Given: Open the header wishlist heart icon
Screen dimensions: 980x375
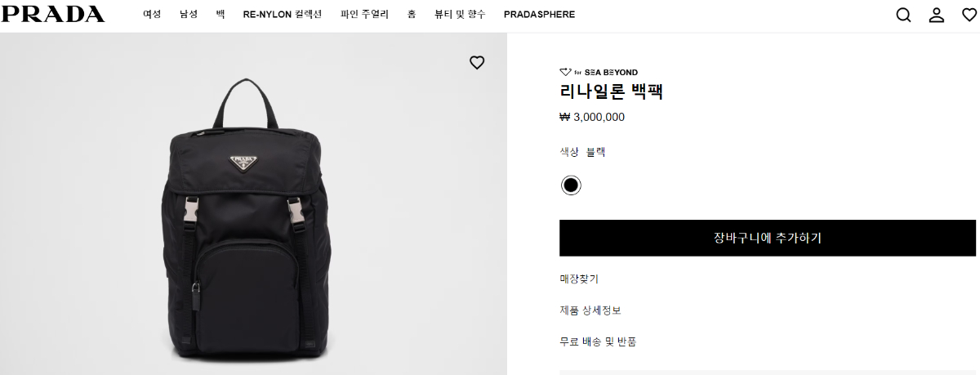Looking at the screenshot, I should (969, 15).
